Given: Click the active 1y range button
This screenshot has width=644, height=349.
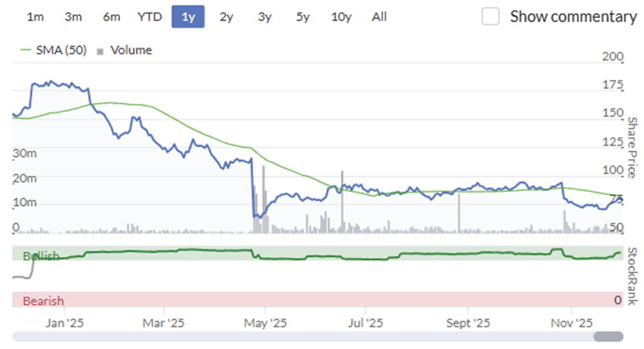Looking at the screenshot, I should click(188, 17).
